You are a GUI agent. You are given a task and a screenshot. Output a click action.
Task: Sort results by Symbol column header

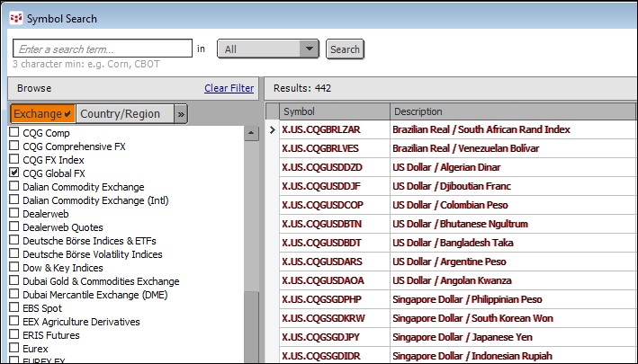(x=333, y=111)
